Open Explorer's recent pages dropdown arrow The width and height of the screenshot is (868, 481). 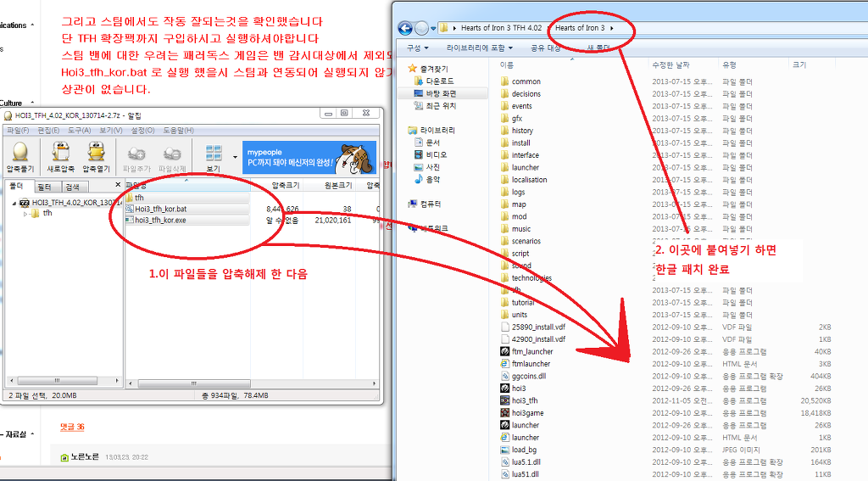point(433,28)
